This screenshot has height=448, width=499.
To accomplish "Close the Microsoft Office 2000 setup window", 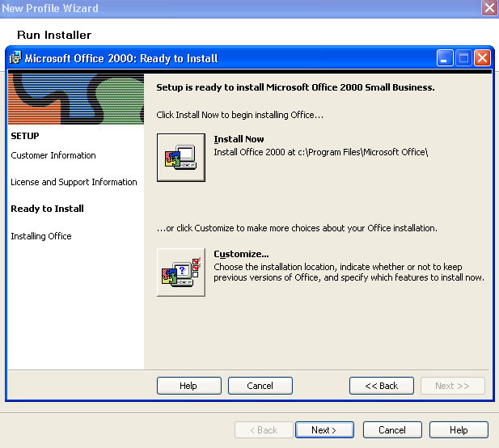I will 482,58.
